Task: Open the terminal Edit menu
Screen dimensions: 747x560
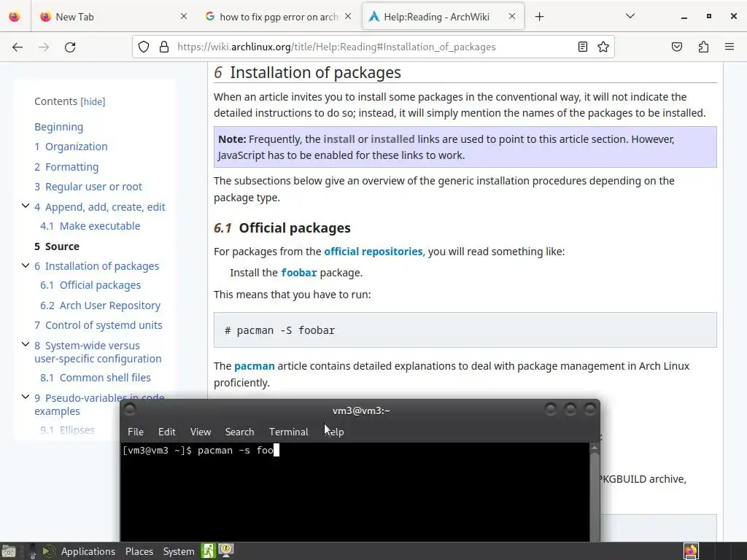Action: 167,432
